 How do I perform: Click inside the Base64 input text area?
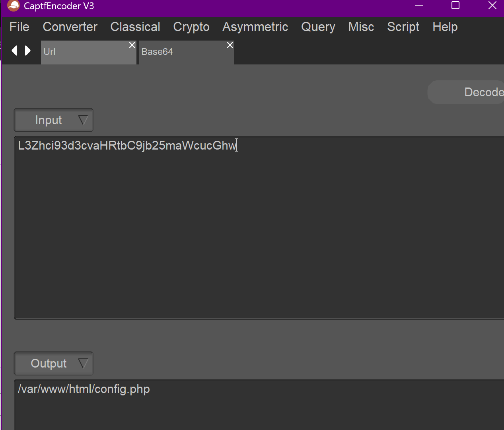(259, 227)
